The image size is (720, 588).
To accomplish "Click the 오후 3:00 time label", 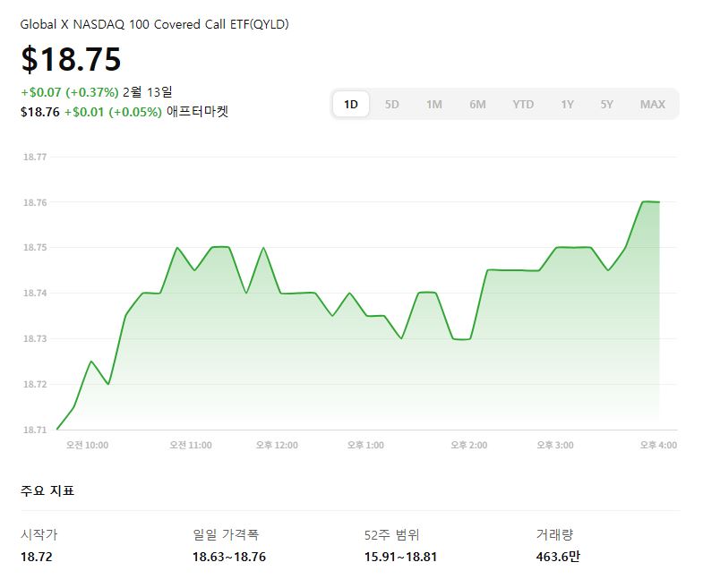I will (555, 445).
